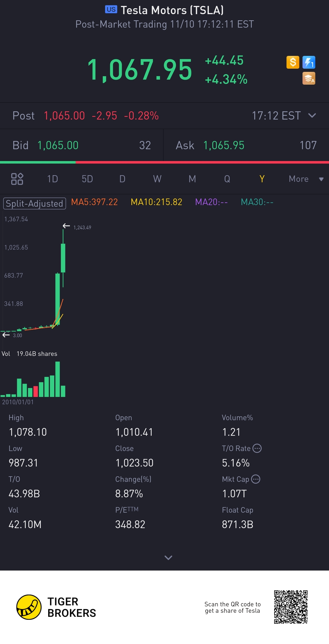Expand the post-market time chevron
329x644 pixels.
312,115
